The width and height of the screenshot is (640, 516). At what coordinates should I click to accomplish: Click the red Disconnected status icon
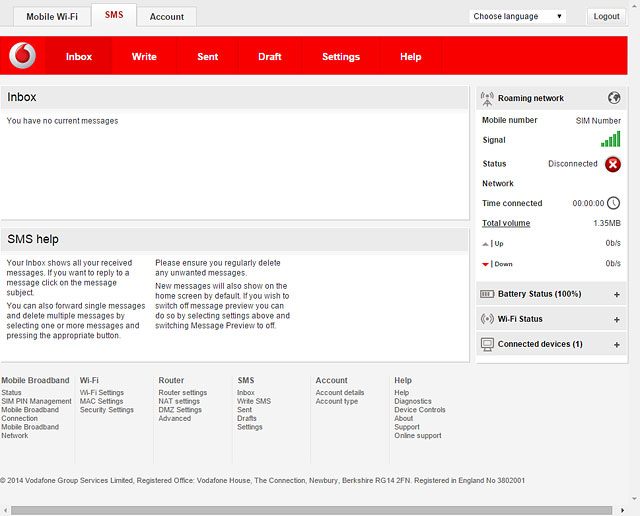(x=613, y=164)
